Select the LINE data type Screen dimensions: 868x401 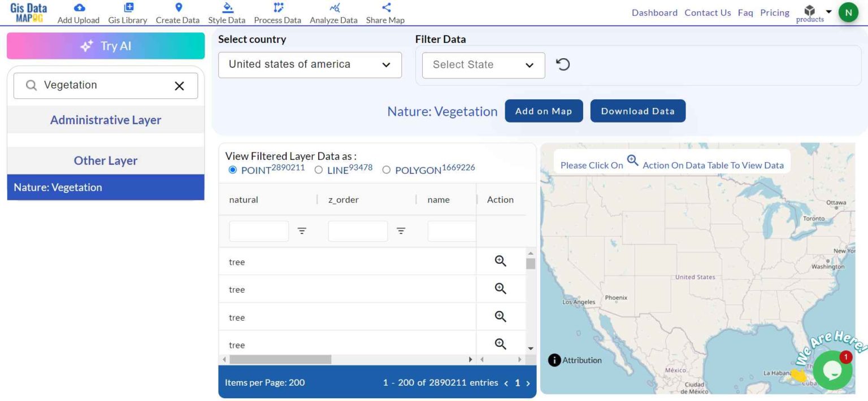click(x=318, y=169)
